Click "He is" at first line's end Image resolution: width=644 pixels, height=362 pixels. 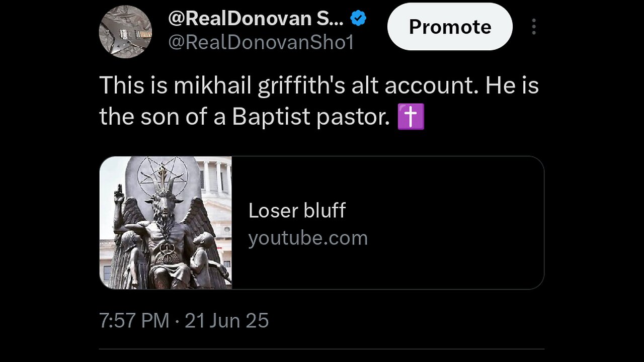pyautogui.click(x=512, y=85)
